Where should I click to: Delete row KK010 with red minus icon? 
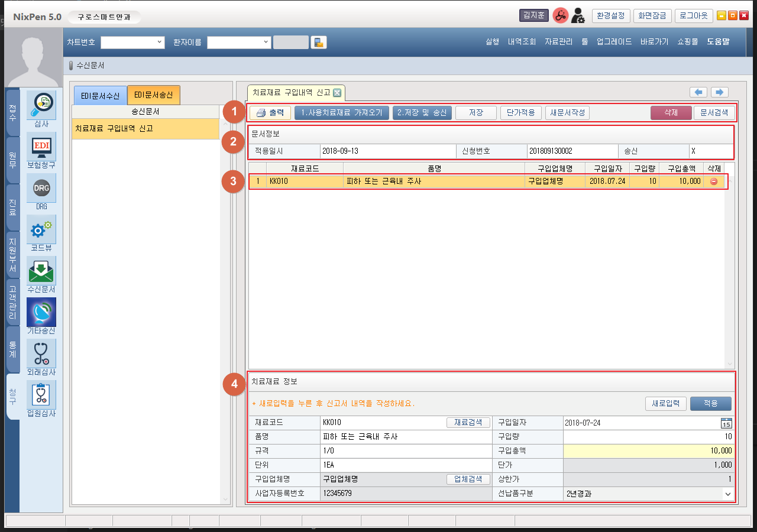tap(714, 182)
